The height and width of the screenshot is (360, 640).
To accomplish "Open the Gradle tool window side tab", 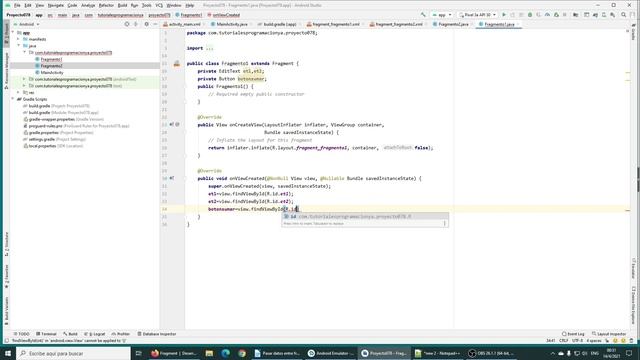I will 633,33.
